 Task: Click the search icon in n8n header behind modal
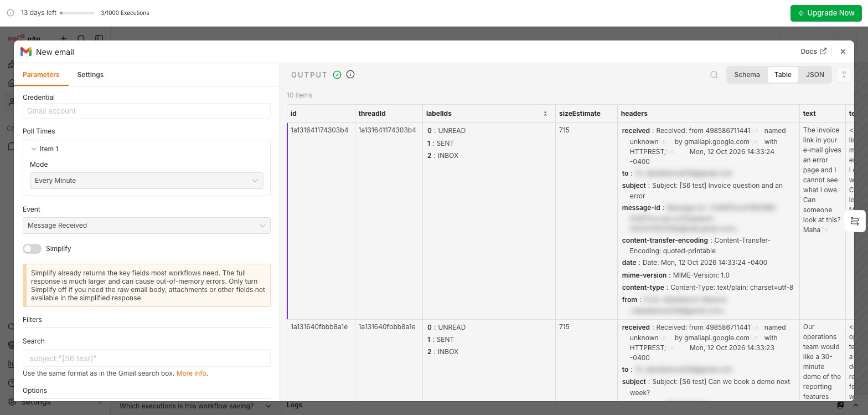tap(81, 38)
